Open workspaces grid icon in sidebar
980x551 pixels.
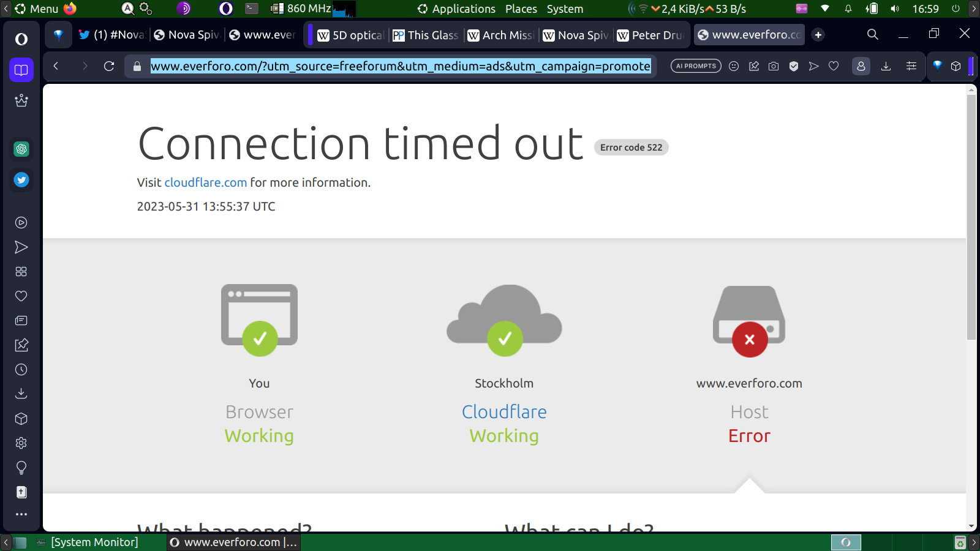(x=21, y=272)
